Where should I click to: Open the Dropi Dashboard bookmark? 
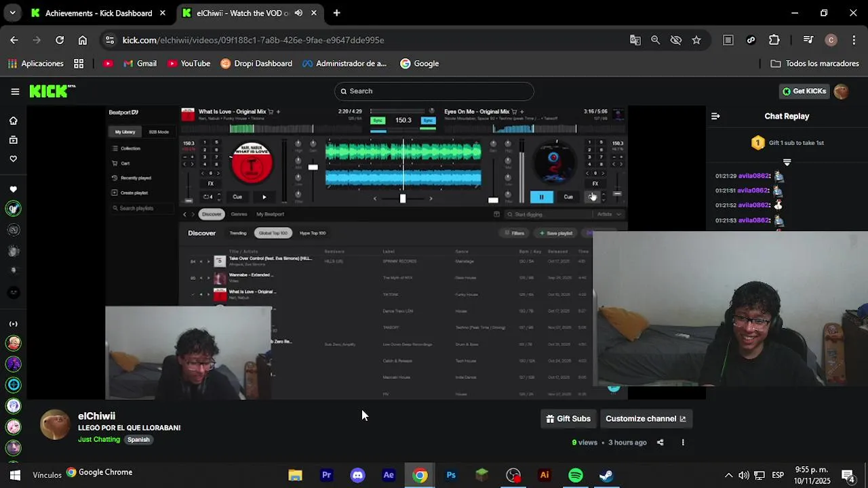pyautogui.click(x=256, y=64)
